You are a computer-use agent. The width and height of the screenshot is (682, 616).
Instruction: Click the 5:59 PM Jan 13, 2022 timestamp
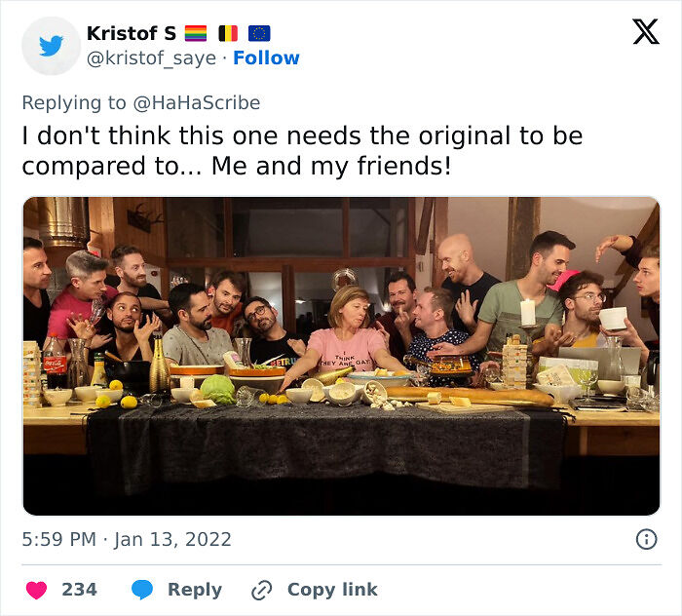(127, 539)
